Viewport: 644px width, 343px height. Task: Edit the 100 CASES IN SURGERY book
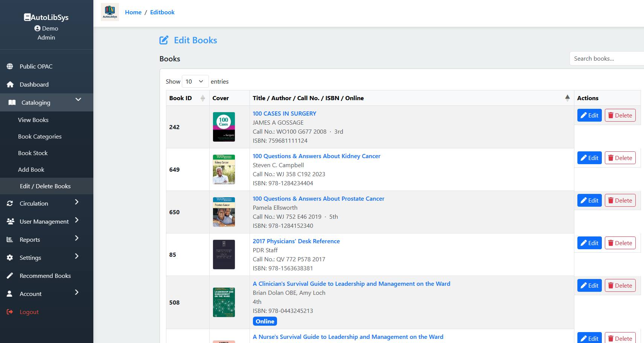pyautogui.click(x=589, y=115)
